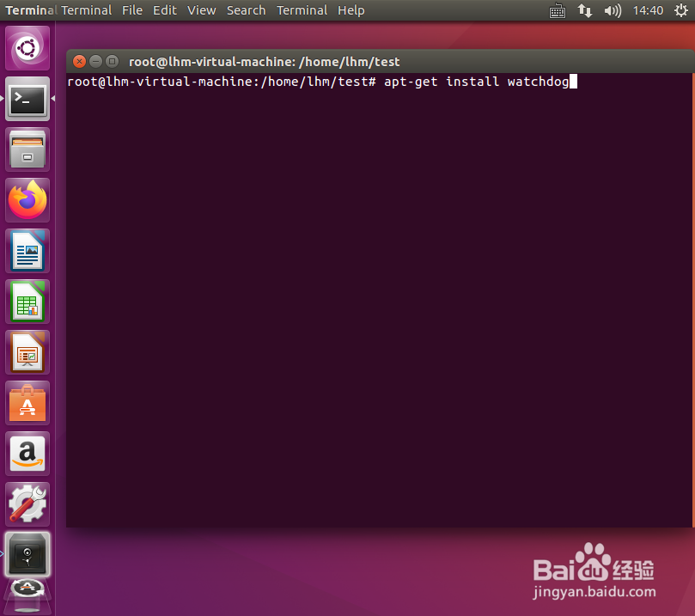The image size is (695, 616).
Task: Click the Terminal icon in the launcher
Action: tap(27, 99)
